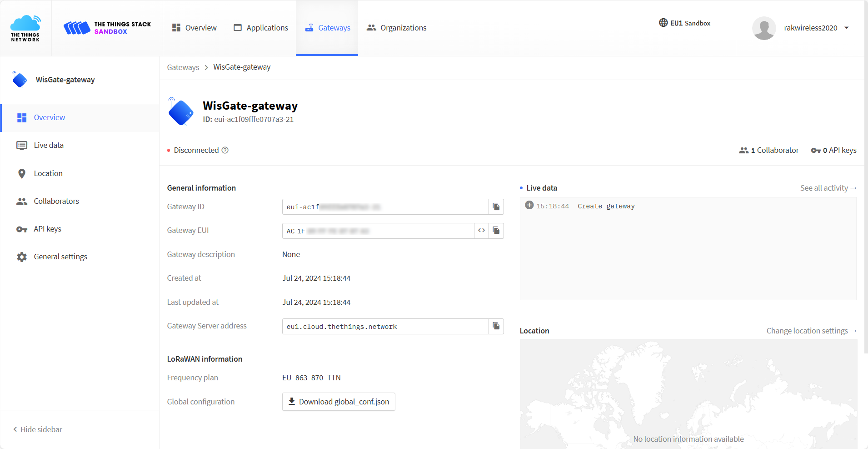Click Change location settings link
Image resolution: width=868 pixels, height=449 pixels.
(811, 331)
